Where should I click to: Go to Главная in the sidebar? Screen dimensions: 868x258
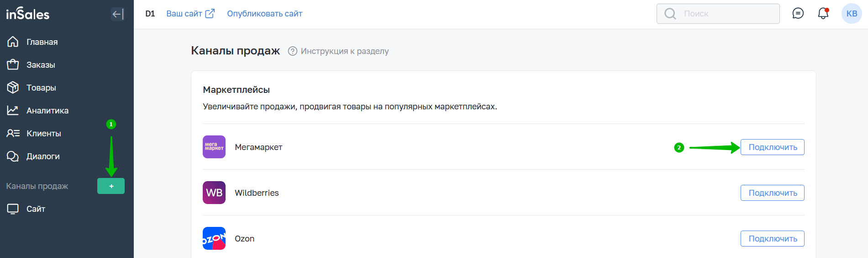coord(42,42)
